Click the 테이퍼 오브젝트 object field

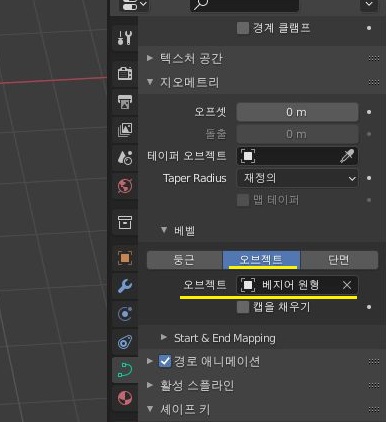pos(297,156)
